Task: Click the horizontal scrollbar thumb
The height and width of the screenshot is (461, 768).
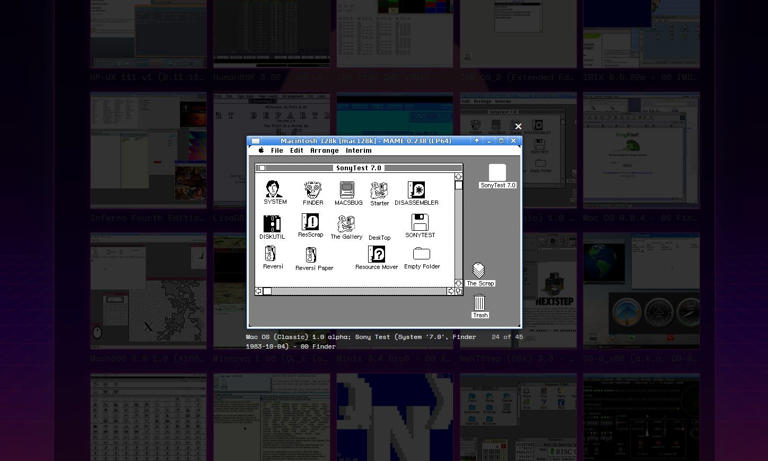Action: (x=267, y=291)
